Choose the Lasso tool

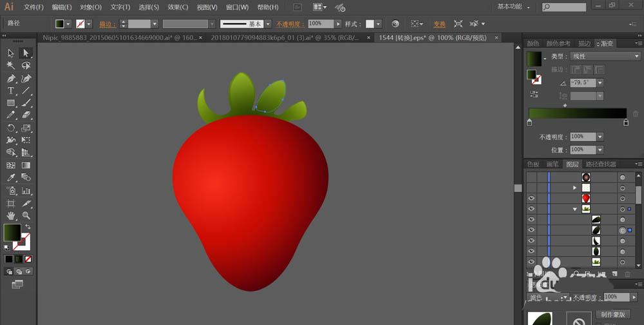[26, 65]
